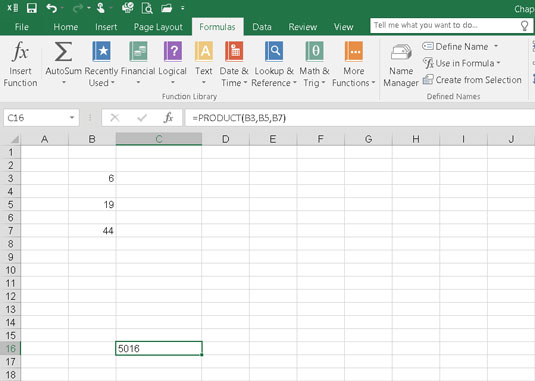Viewport: 535px width, 381px height.
Task: Click the Select All corner triangle
Action: pos(15,139)
